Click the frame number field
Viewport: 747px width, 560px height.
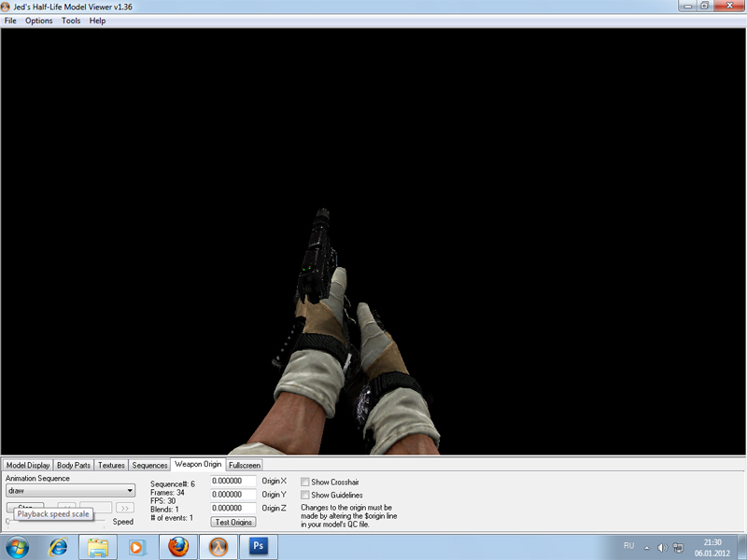(x=96, y=508)
